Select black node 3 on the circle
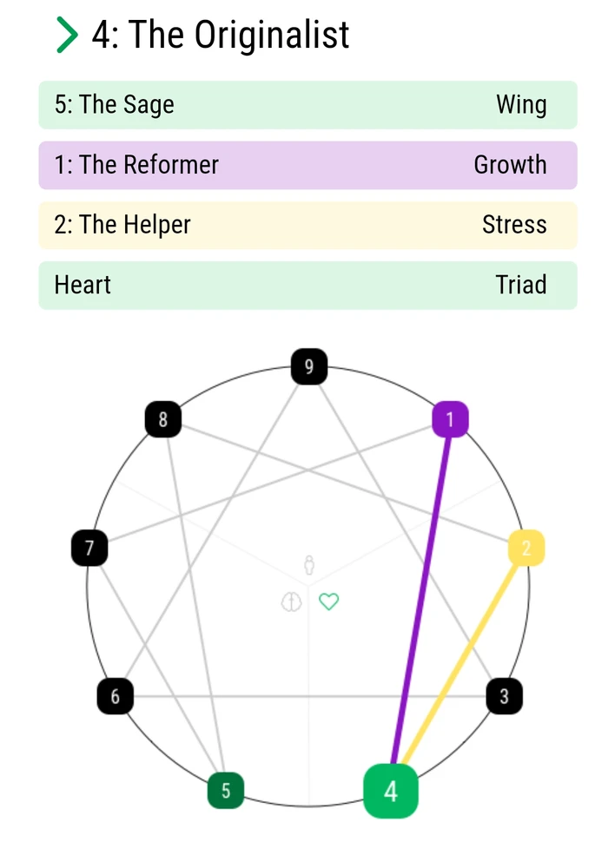The width and height of the screenshot is (615, 868). [x=504, y=696]
